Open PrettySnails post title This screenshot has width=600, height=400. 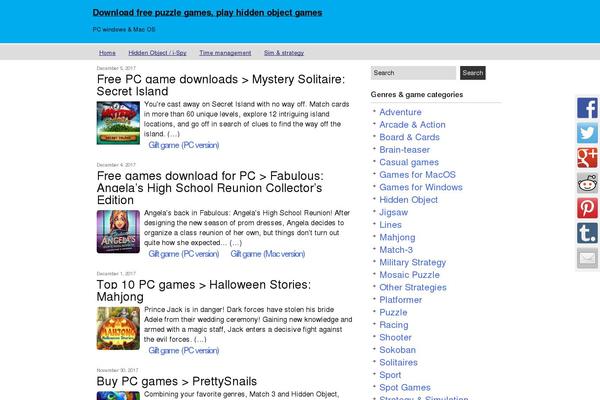click(177, 381)
